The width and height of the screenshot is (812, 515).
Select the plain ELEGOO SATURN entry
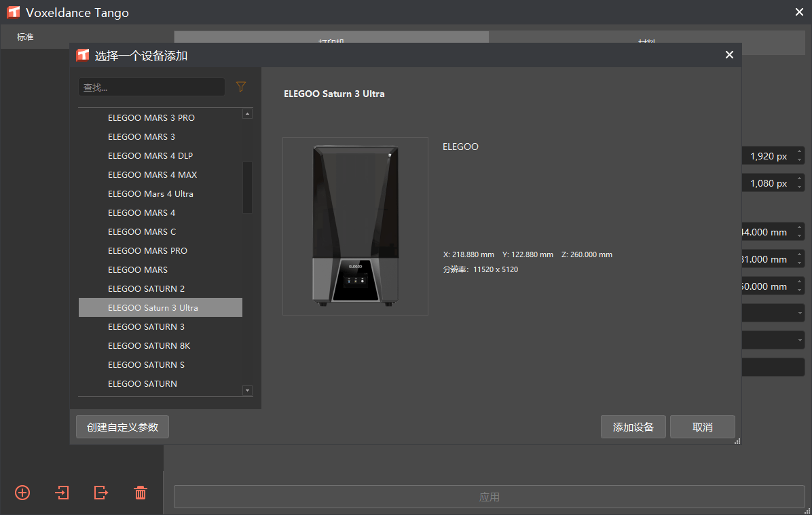(x=160, y=383)
